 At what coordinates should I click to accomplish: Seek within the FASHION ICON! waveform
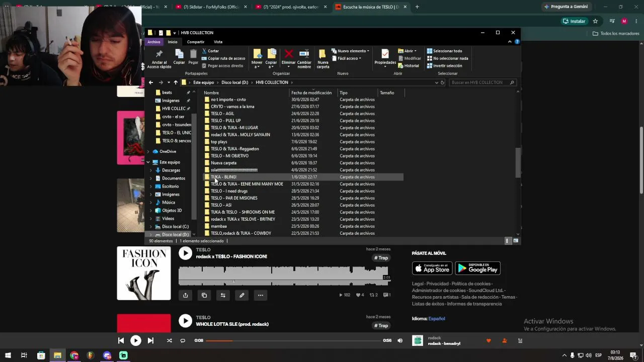284,276
